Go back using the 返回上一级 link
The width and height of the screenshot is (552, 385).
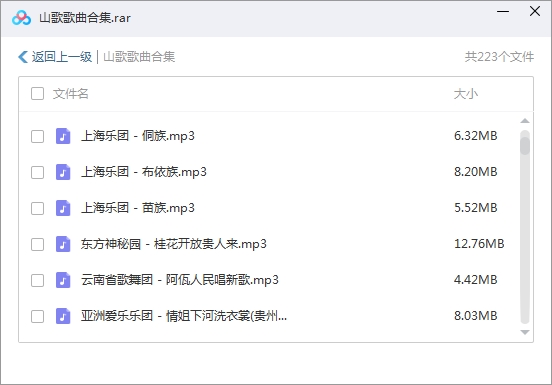tap(62, 57)
